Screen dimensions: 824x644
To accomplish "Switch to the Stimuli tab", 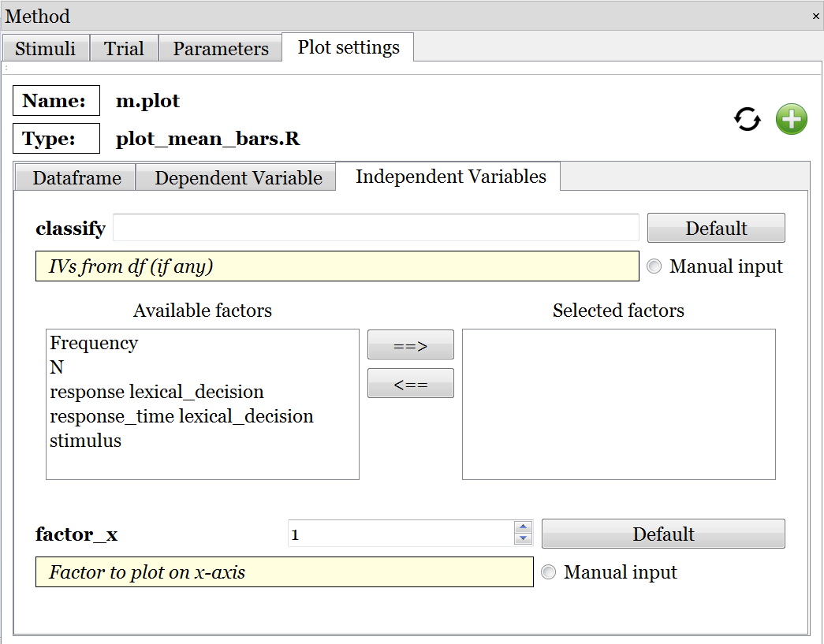I will [46, 49].
